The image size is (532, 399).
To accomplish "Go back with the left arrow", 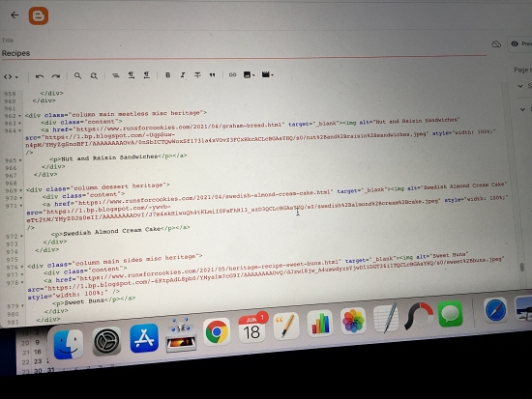I will click(15, 14).
